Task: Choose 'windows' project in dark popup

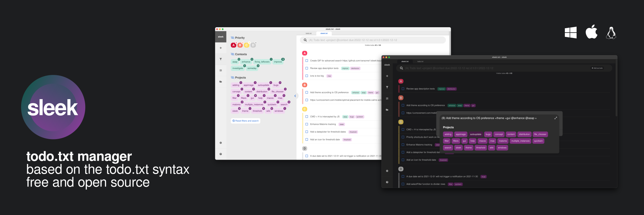Action: coord(502,148)
